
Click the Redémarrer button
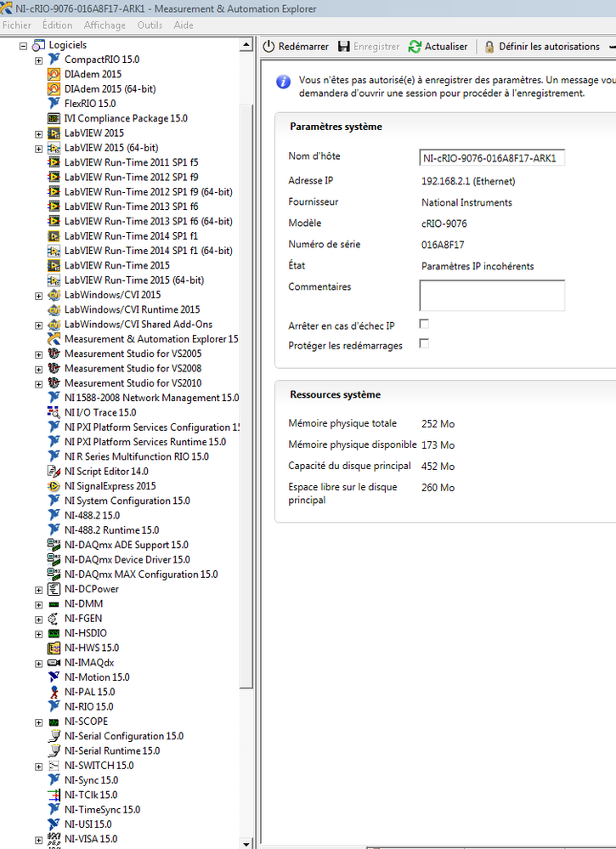pyautogui.click(x=296, y=47)
